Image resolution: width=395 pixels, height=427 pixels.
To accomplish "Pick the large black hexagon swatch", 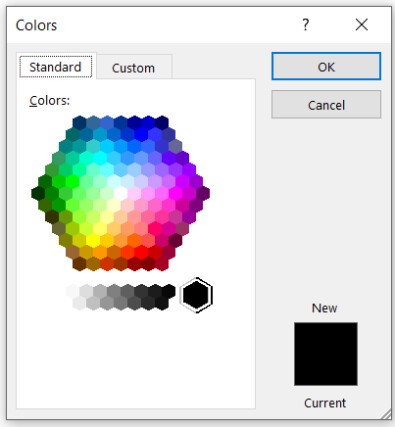I will (196, 295).
